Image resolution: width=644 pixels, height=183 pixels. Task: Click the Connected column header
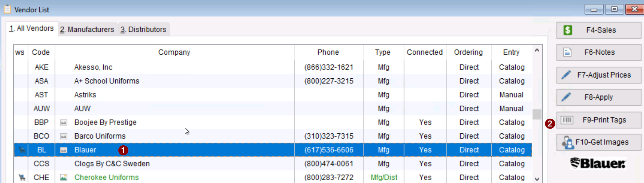pyautogui.click(x=425, y=52)
